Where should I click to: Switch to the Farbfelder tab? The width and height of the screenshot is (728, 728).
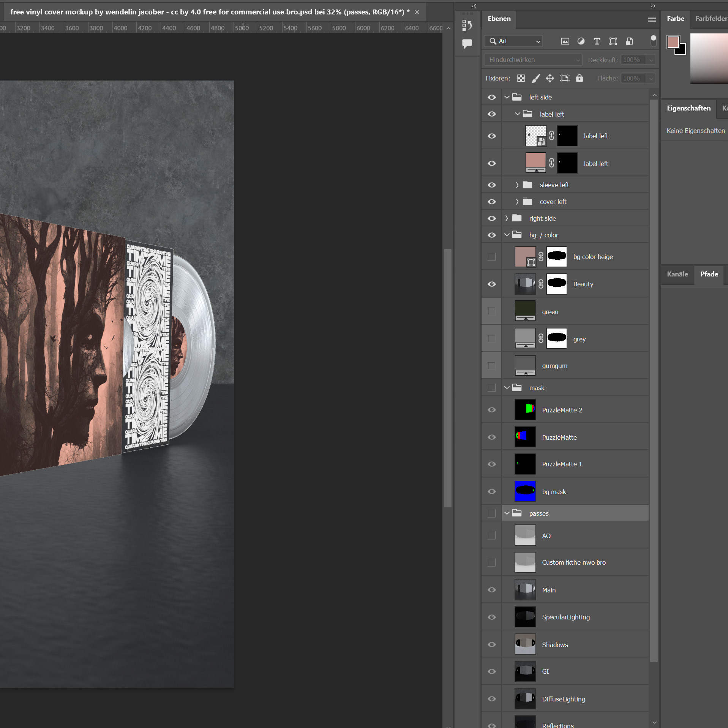pyautogui.click(x=711, y=19)
